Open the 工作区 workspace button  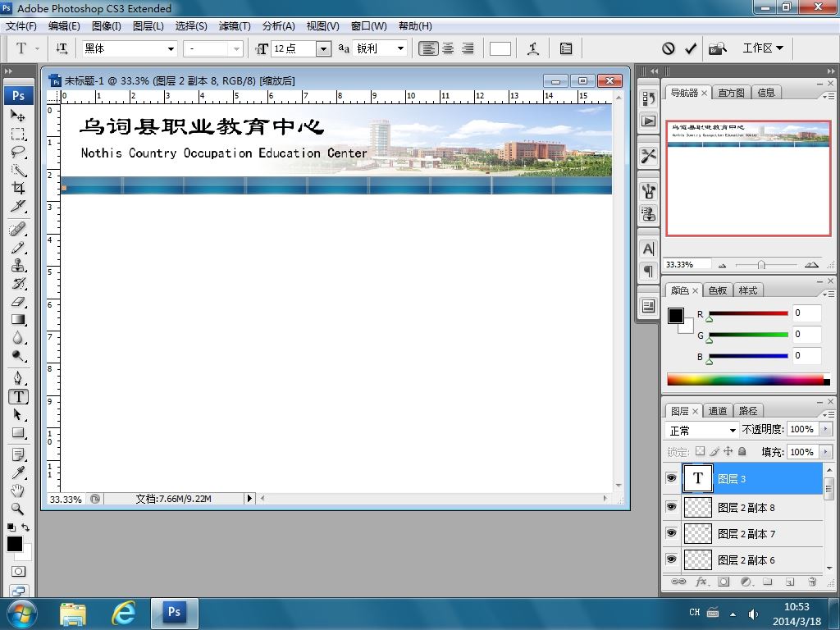pyautogui.click(x=762, y=48)
